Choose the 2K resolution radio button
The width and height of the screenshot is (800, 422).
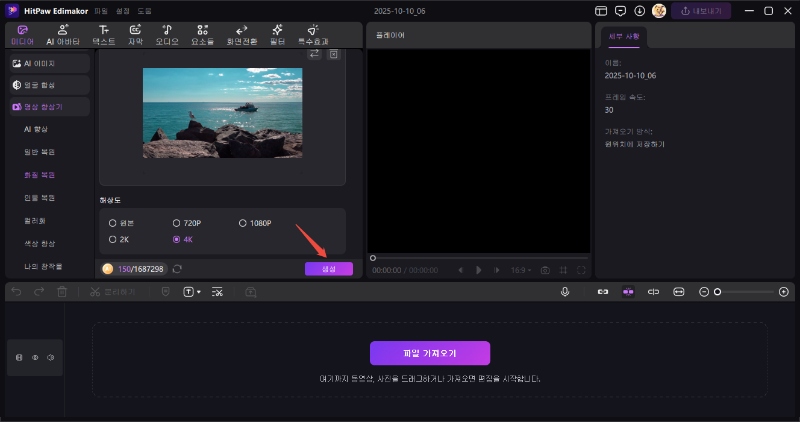point(113,240)
